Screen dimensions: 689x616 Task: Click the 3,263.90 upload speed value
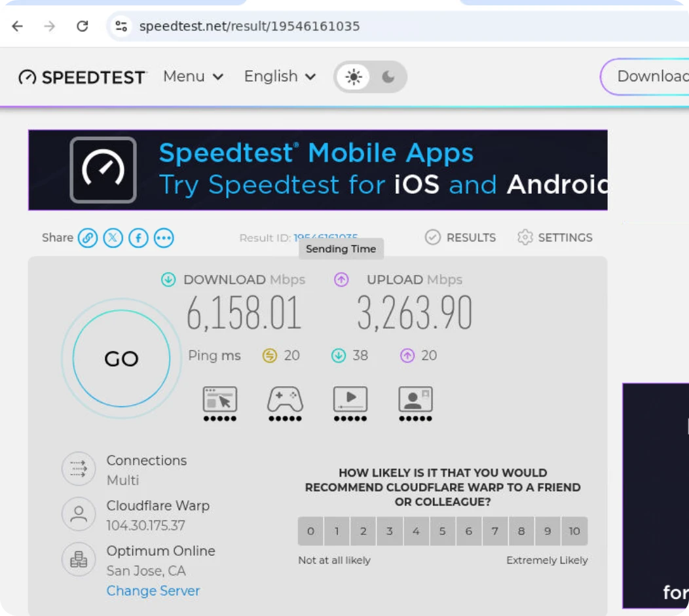[x=415, y=313]
